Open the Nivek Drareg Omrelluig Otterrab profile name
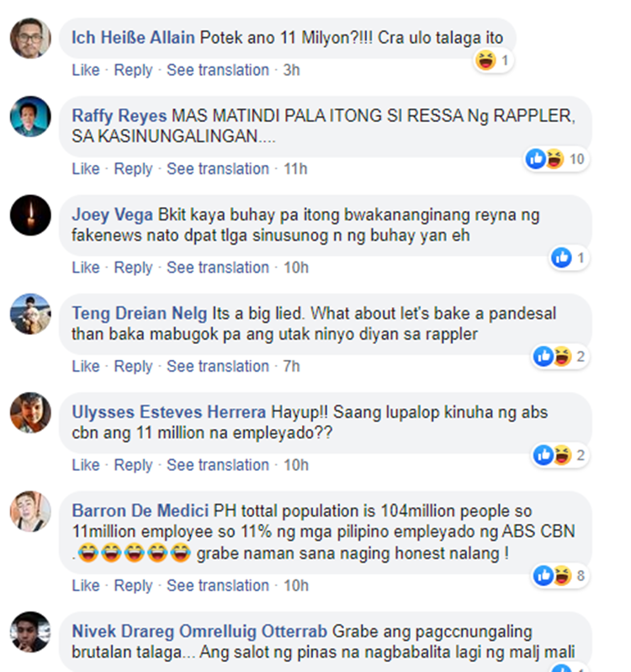 pos(199,632)
